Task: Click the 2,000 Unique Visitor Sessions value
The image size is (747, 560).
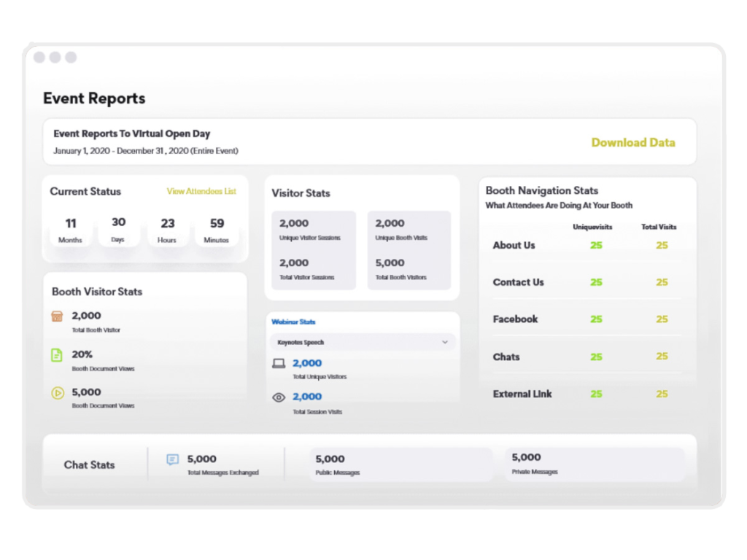Action: (294, 223)
